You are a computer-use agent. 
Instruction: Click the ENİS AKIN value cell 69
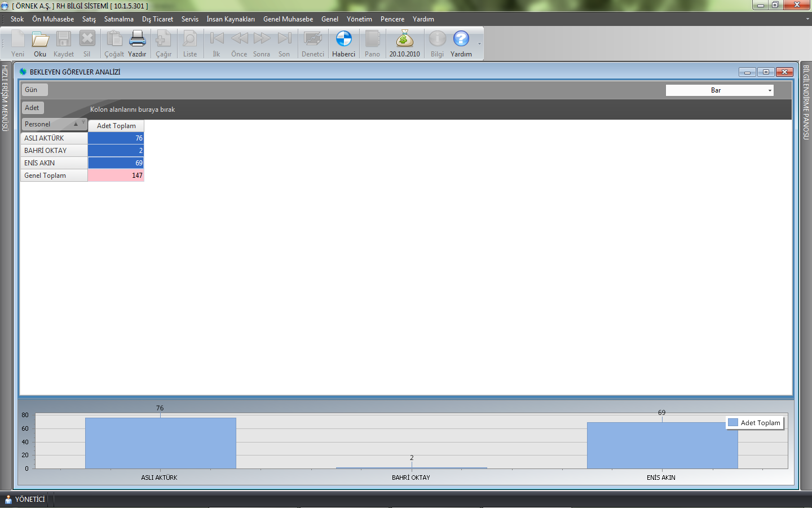[x=116, y=163]
